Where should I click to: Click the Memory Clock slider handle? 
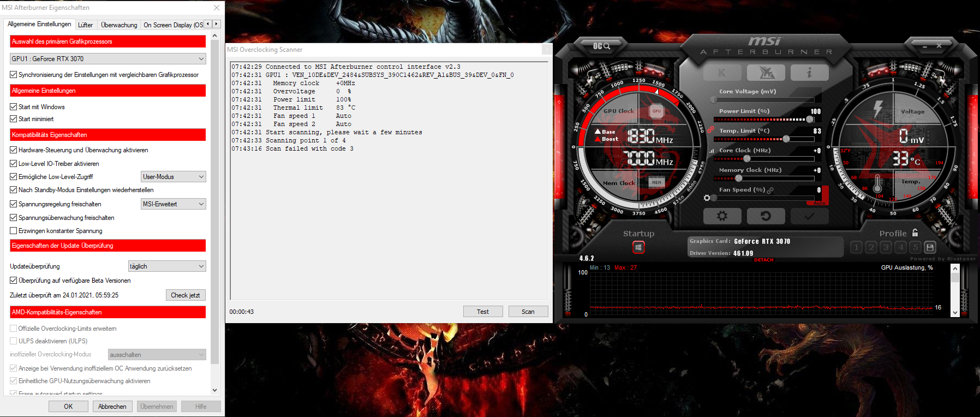point(739,178)
